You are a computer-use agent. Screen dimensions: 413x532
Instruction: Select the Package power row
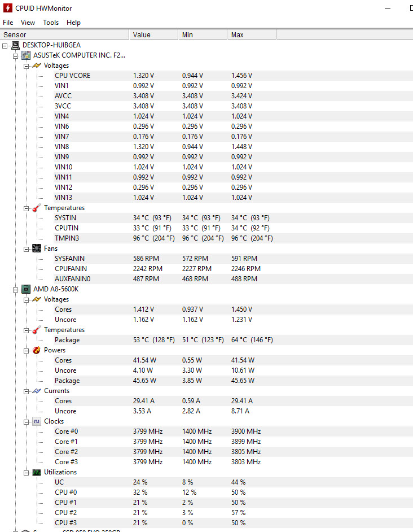tap(233, 381)
